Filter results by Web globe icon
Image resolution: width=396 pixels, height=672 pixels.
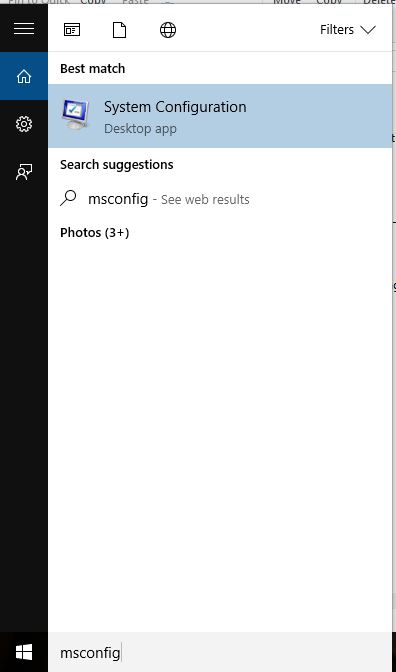point(168,30)
